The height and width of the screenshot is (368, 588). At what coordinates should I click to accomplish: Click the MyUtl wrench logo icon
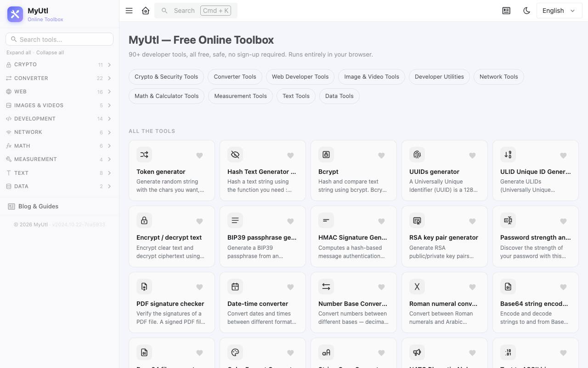point(15,14)
